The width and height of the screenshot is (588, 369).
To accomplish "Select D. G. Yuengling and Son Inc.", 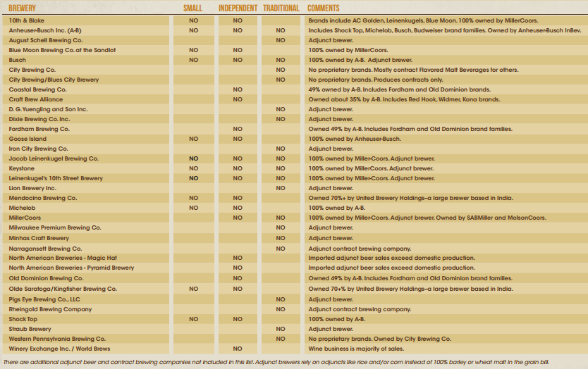I will tap(48, 110).
